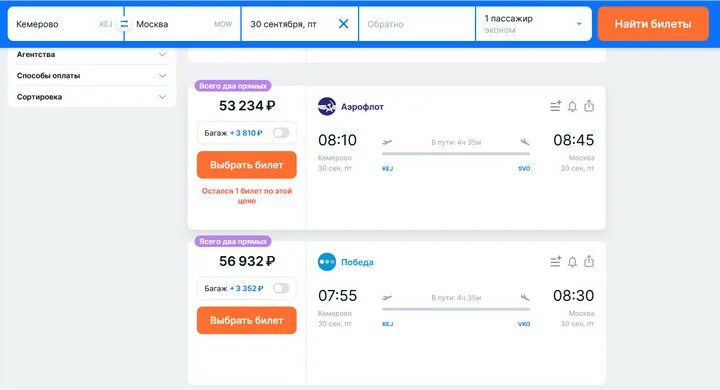The width and height of the screenshot is (720, 390).
Task: Add the Аэрофлот ticket to favorites list
Action: [x=556, y=106]
